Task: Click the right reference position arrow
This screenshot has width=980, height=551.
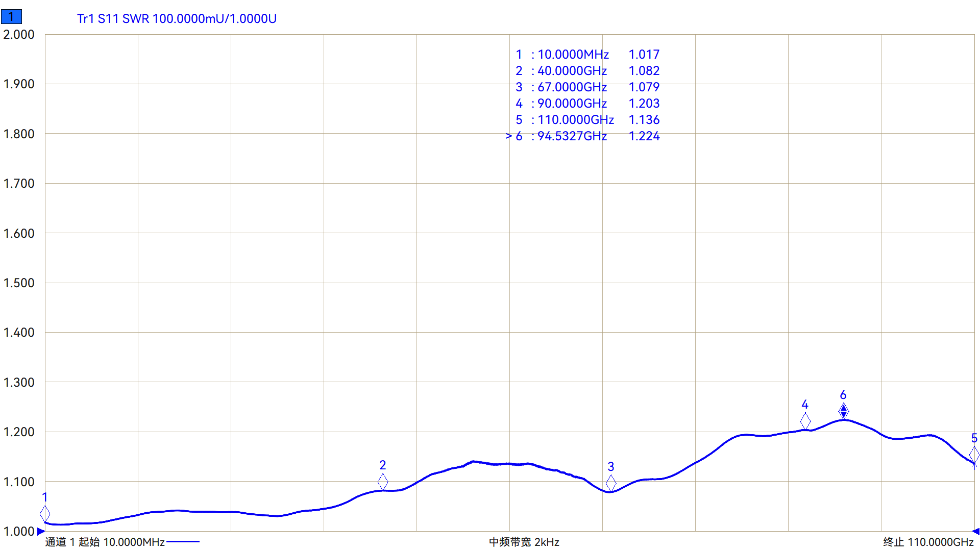Action: pyautogui.click(x=976, y=532)
